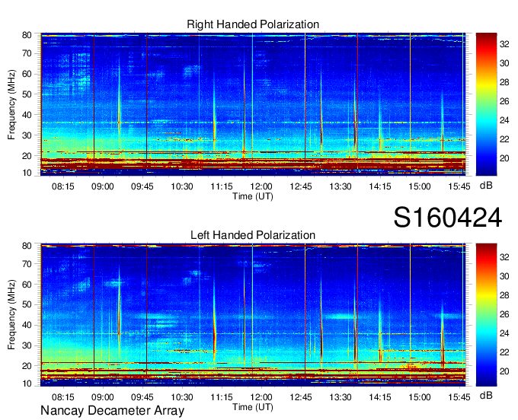Click the bottom plot's Time (UT) axis label
This screenshot has height=420, width=518.
[253, 407]
